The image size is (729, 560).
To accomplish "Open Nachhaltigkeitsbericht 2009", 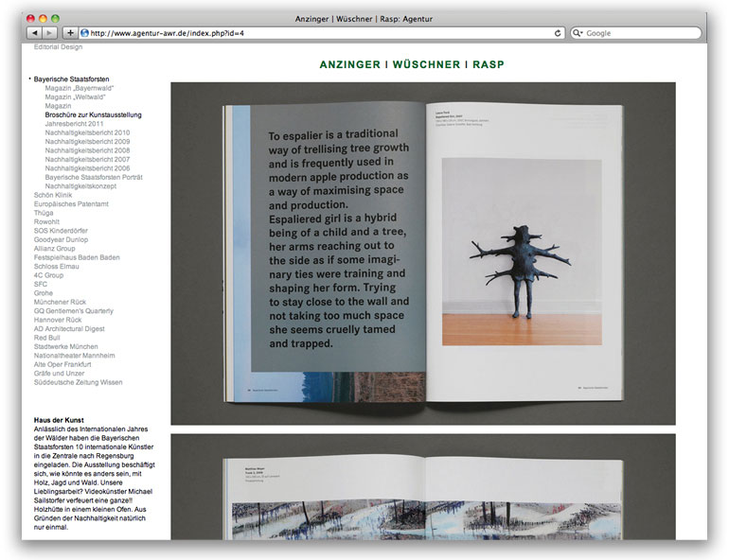I will (87, 142).
